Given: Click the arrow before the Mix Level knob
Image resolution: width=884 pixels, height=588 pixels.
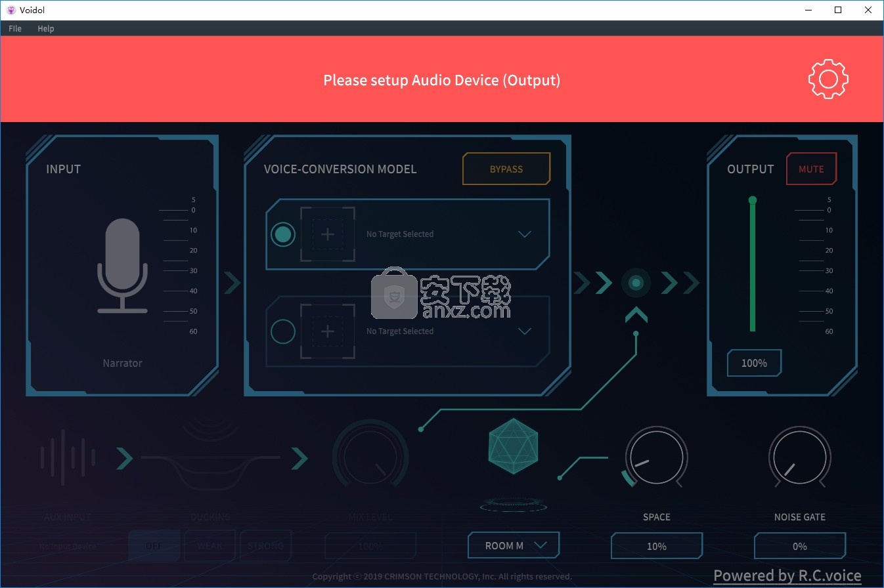Looking at the screenshot, I should 299,458.
